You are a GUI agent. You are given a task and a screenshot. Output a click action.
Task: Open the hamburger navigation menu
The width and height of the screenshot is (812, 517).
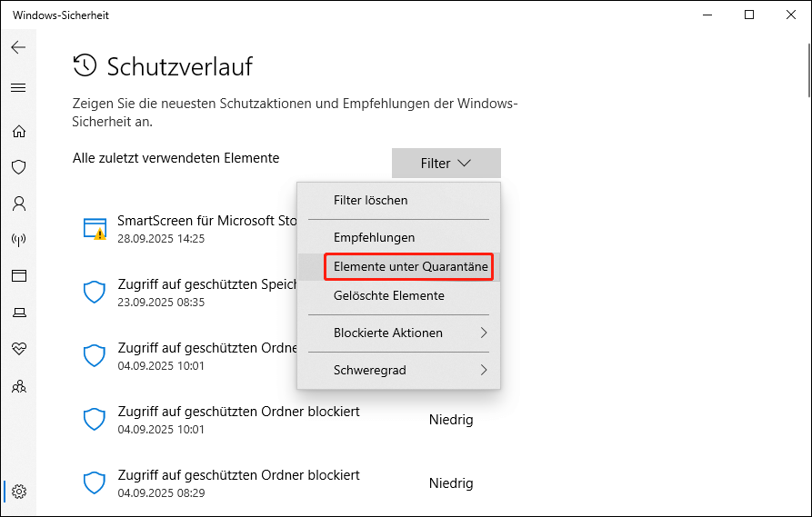point(18,88)
